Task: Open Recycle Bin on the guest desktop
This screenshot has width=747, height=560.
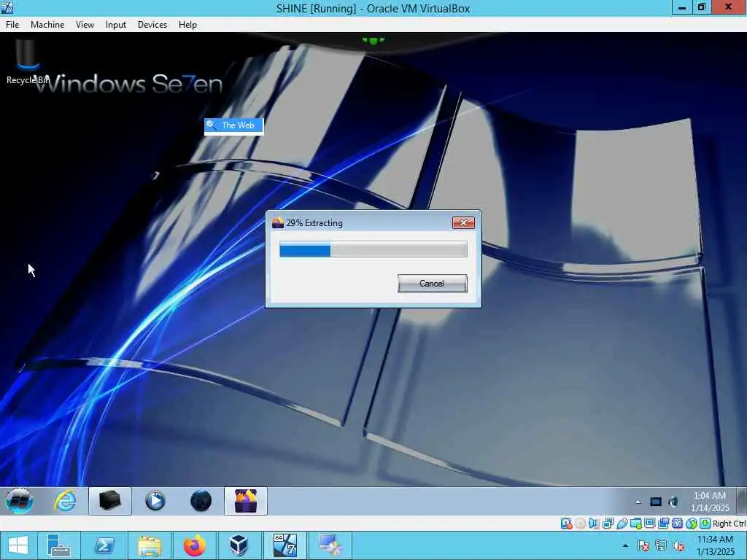Action: [x=27, y=62]
